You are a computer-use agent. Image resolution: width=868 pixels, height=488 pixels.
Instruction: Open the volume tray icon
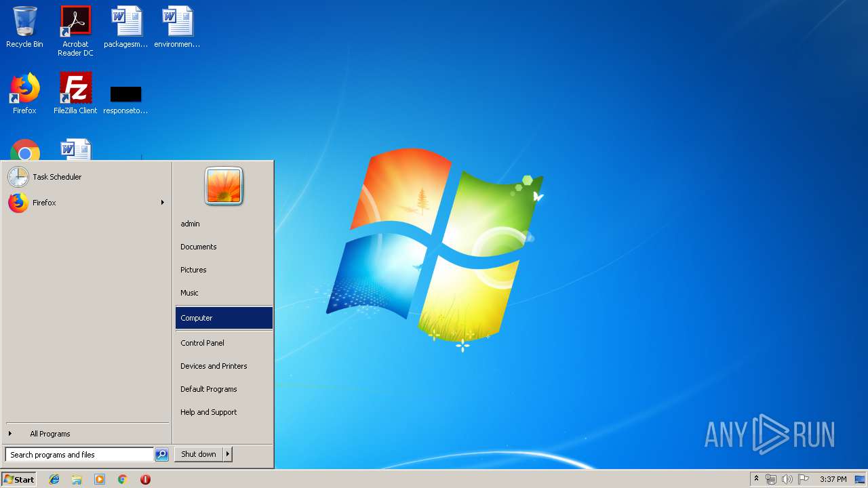pos(787,479)
